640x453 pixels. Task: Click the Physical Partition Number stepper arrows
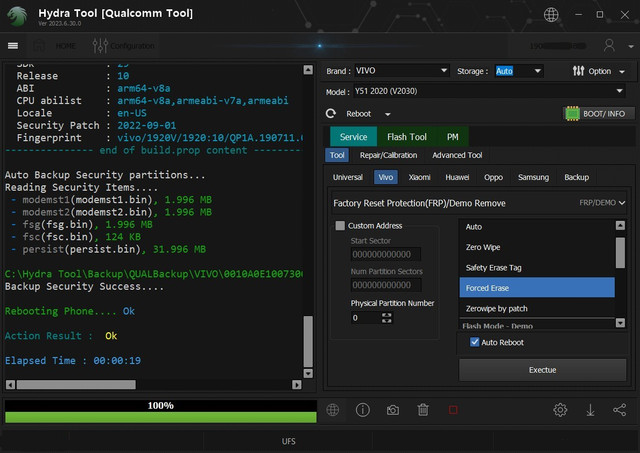[387, 318]
